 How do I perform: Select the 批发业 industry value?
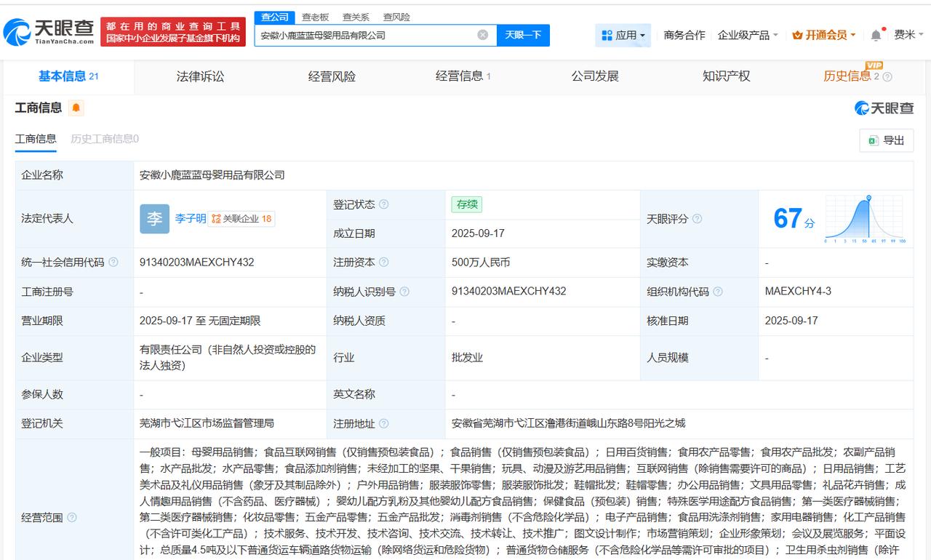467,358
